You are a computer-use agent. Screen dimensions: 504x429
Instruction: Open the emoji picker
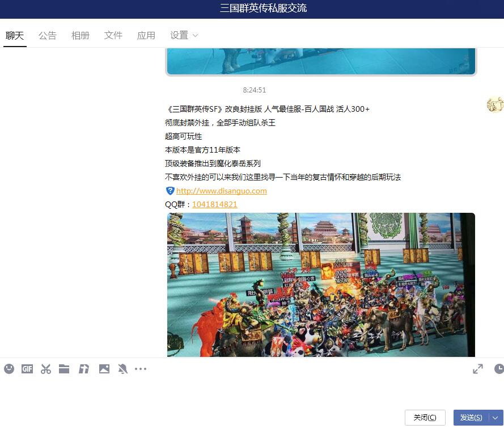9,369
